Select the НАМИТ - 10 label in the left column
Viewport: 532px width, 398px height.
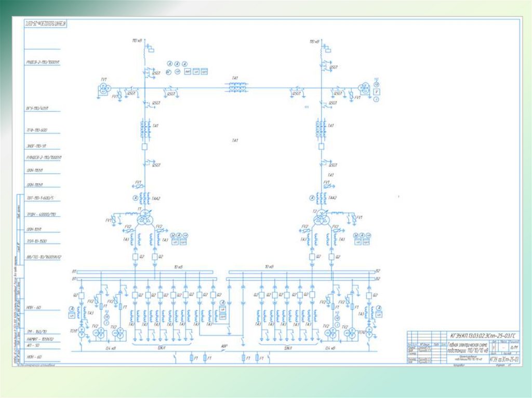pyautogui.click(x=39, y=339)
